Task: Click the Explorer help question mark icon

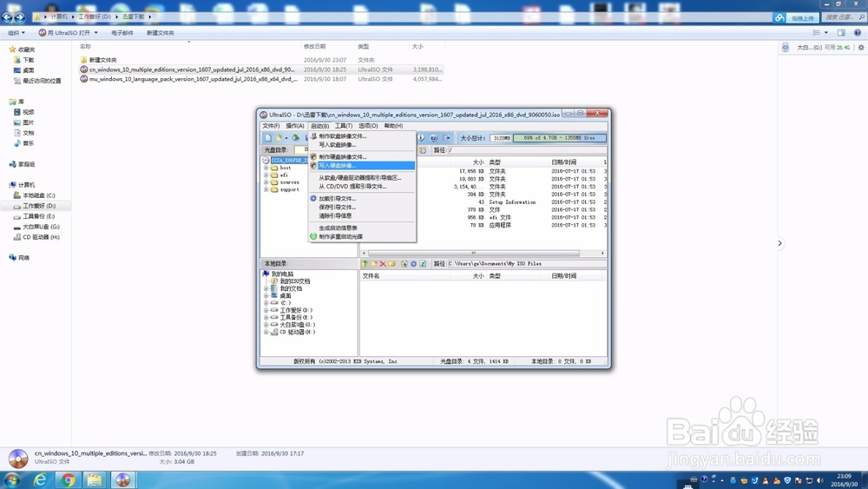Action: [857, 33]
